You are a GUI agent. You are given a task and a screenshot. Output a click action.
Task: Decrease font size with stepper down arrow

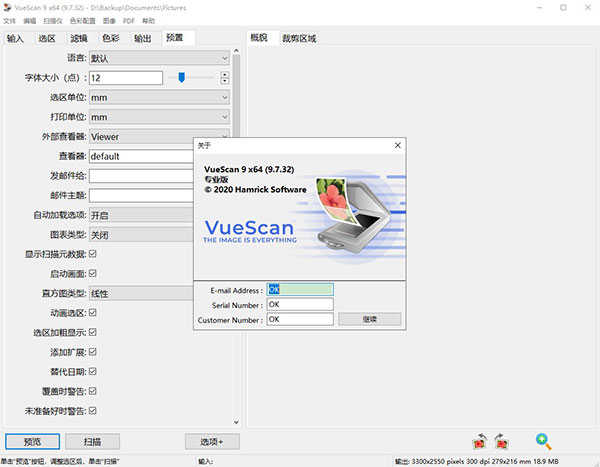point(225,81)
